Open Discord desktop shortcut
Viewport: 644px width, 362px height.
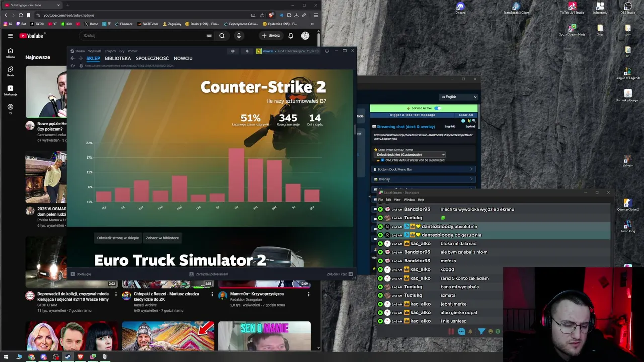point(460,8)
